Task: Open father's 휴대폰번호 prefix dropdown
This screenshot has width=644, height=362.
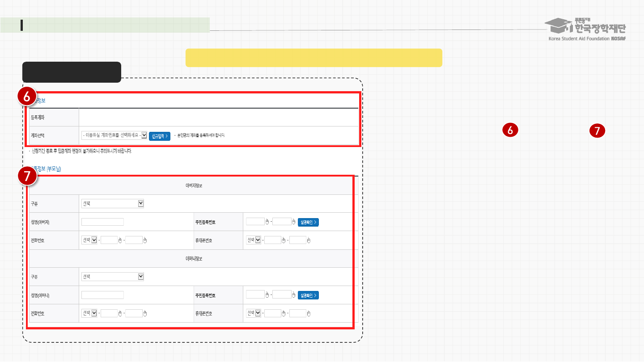Action: click(x=254, y=240)
